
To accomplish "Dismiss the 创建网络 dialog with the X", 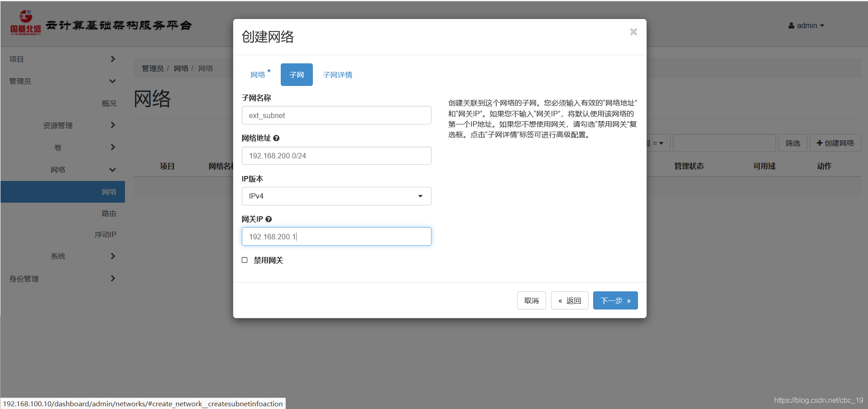I will click(x=633, y=32).
